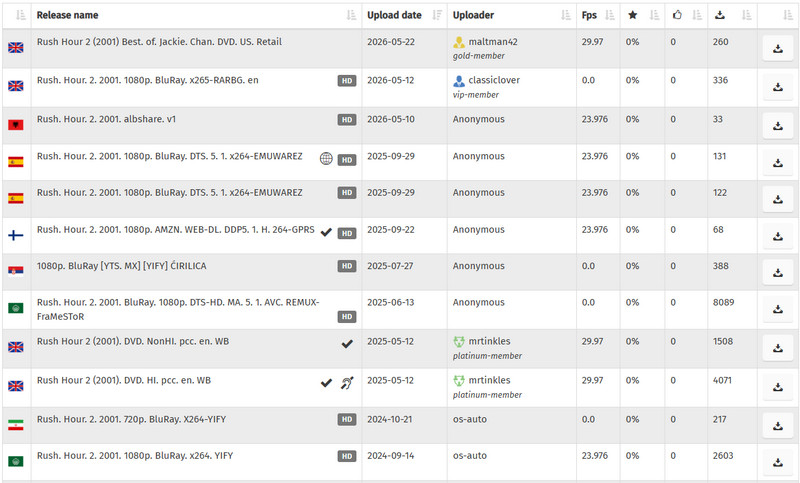Open the 1080p BluRay x264 YIFY release

pos(135,455)
